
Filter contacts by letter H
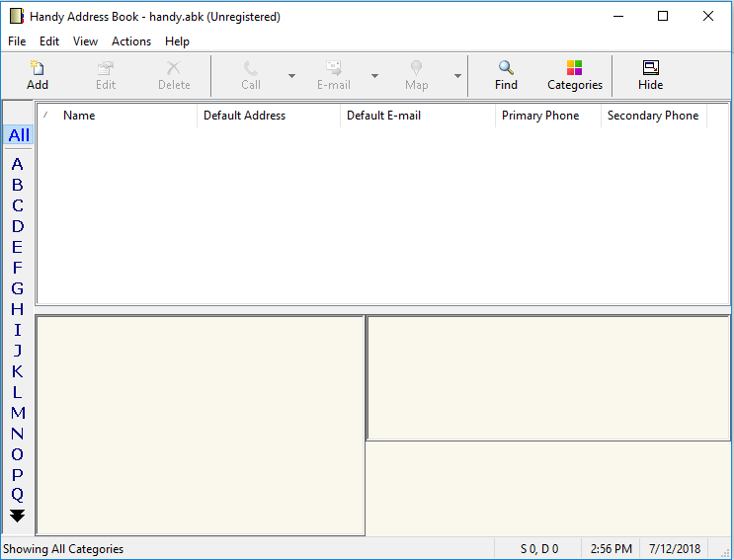[18, 309]
